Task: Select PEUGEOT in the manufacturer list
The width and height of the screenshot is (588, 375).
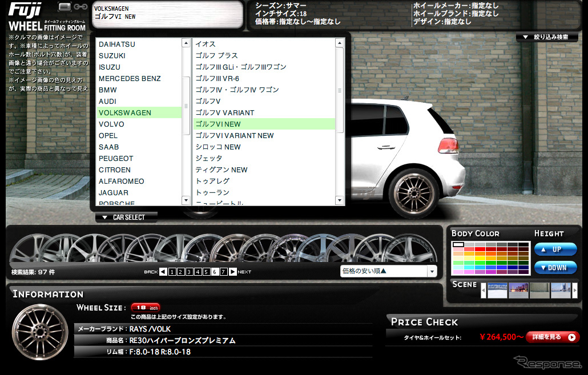Action: click(x=116, y=158)
